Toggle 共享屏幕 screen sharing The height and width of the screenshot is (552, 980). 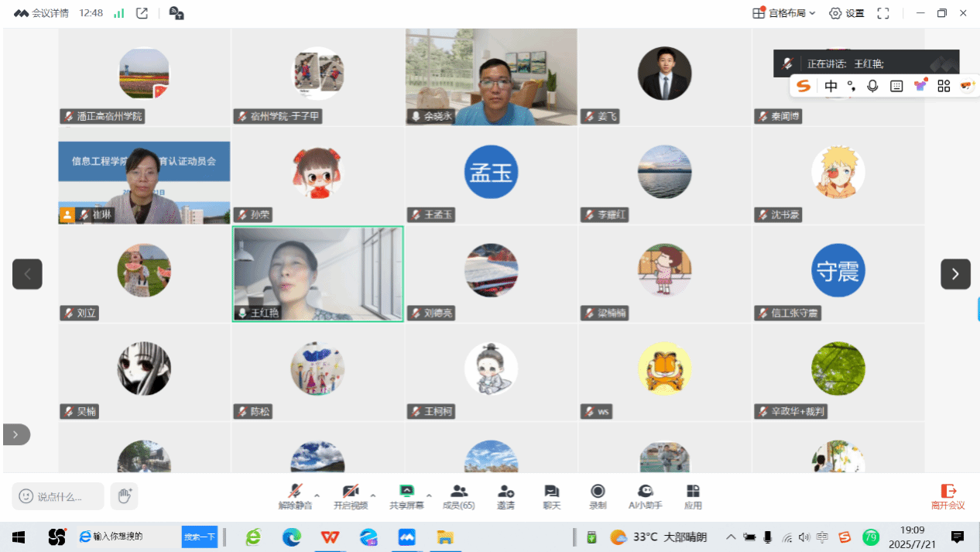point(406,496)
